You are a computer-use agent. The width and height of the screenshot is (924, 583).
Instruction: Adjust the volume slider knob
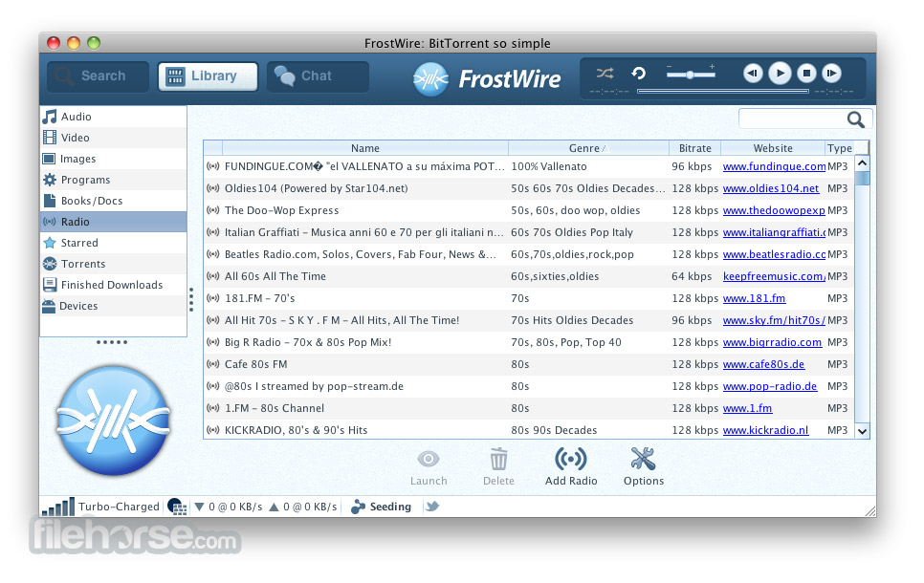[690, 75]
